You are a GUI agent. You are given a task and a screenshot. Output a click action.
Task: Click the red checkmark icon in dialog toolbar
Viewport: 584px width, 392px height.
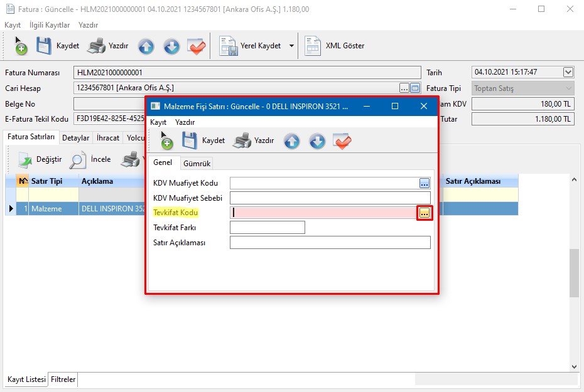342,141
